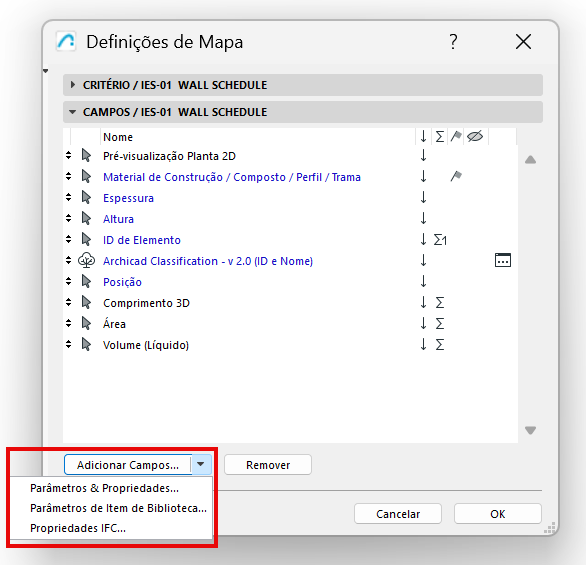Change sort order arrow for Material de Construção
The width and height of the screenshot is (586, 565).
coord(423,176)
